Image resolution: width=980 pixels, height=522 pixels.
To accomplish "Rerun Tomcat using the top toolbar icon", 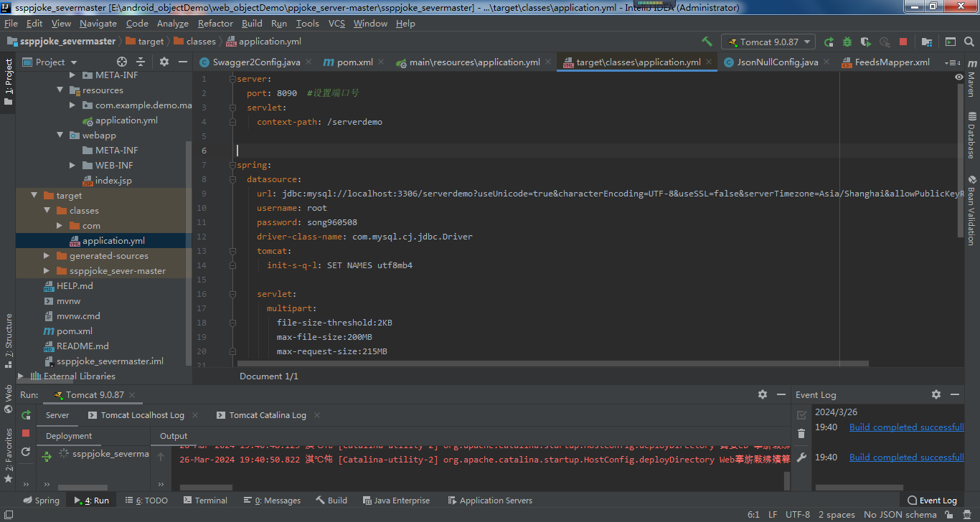I will pos(829,42).
